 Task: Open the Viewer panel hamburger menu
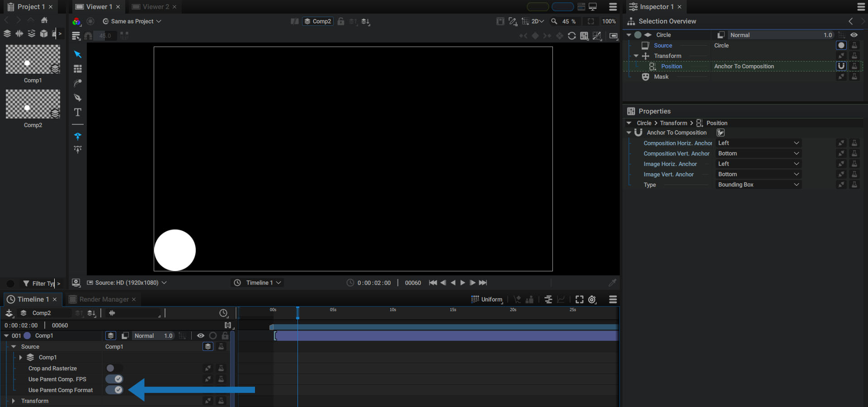click(x=613, y=7)
